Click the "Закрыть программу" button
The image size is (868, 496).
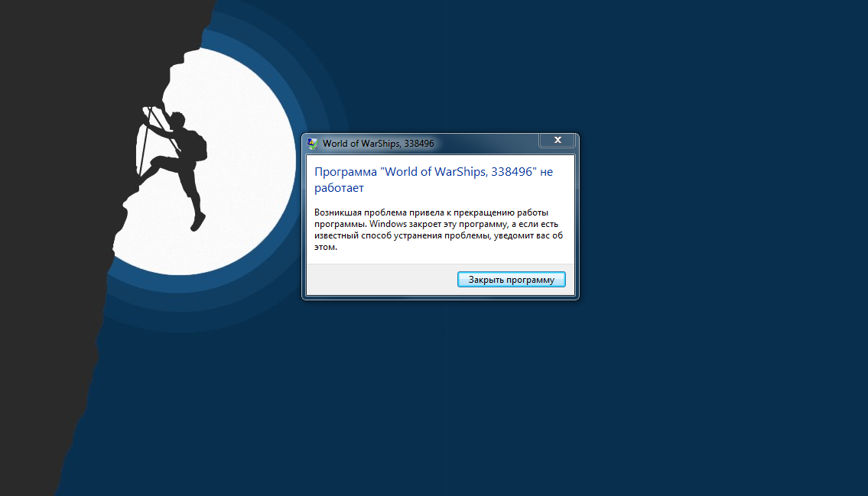511,279
